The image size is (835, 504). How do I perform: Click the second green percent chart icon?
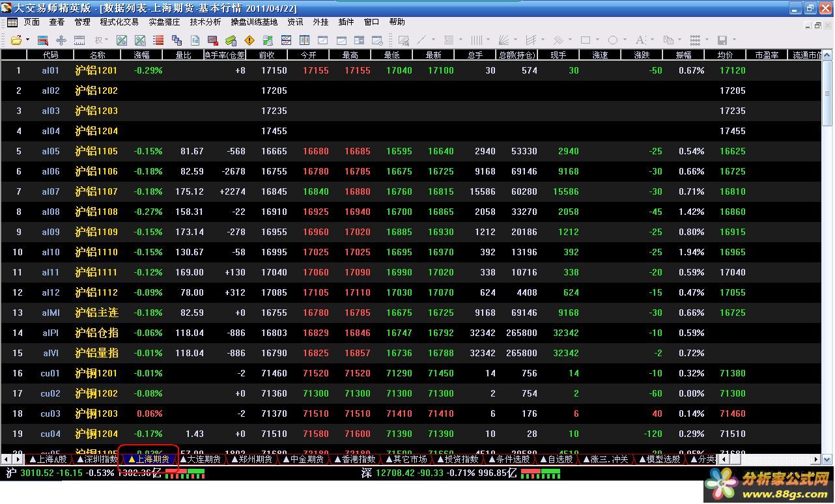(140, 40)
